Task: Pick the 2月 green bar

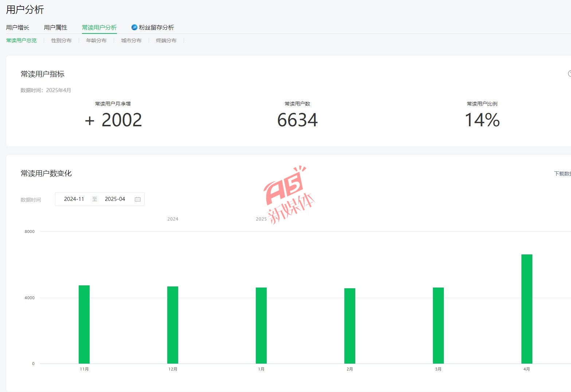Action: click(x=350, y=326)
